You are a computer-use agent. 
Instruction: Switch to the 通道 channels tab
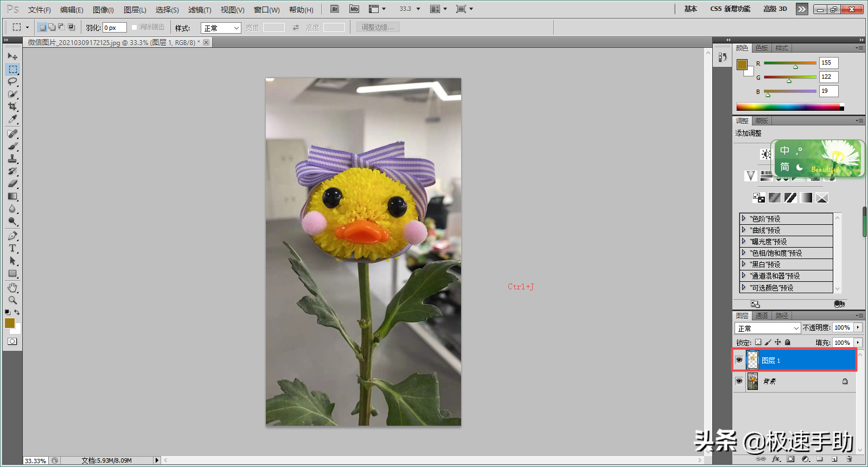point(762,315)
